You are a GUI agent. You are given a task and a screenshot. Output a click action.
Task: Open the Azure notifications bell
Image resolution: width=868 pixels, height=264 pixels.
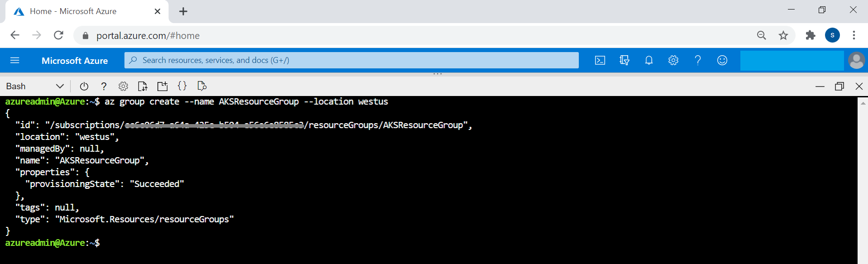pyautogui.click(x=649, y=60)
